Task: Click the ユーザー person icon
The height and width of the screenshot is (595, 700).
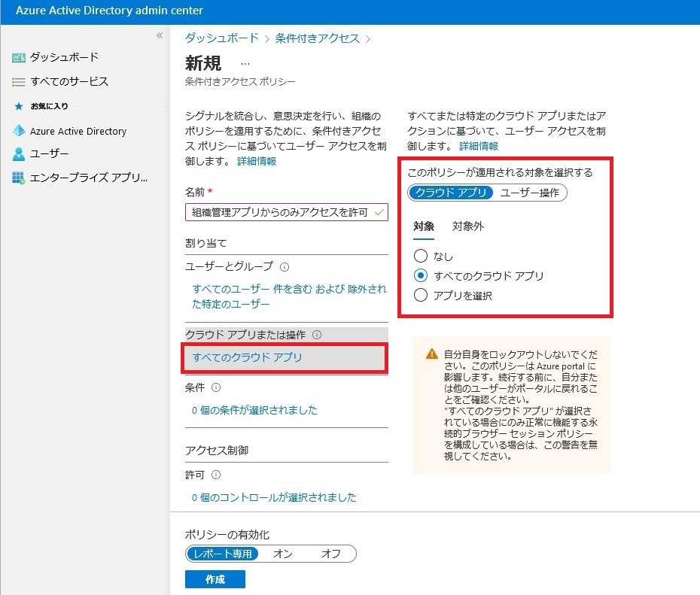Action: 19,154
